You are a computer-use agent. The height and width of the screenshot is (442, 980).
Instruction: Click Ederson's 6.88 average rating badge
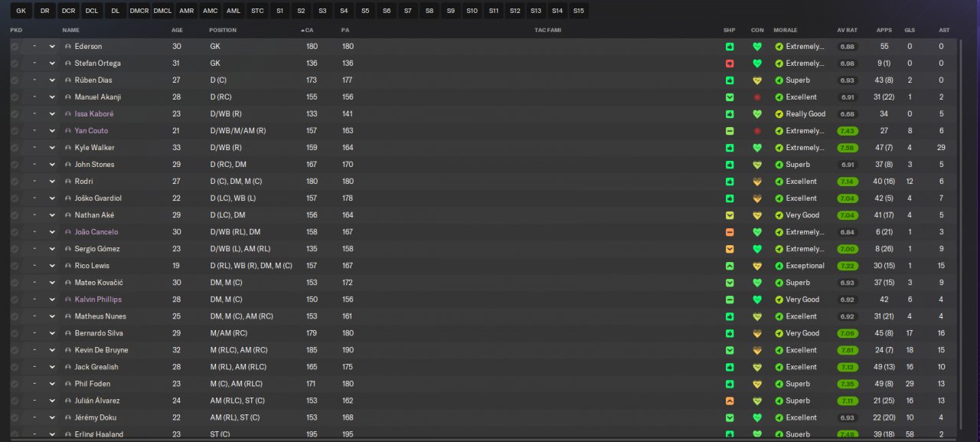[x=848, y=47]
